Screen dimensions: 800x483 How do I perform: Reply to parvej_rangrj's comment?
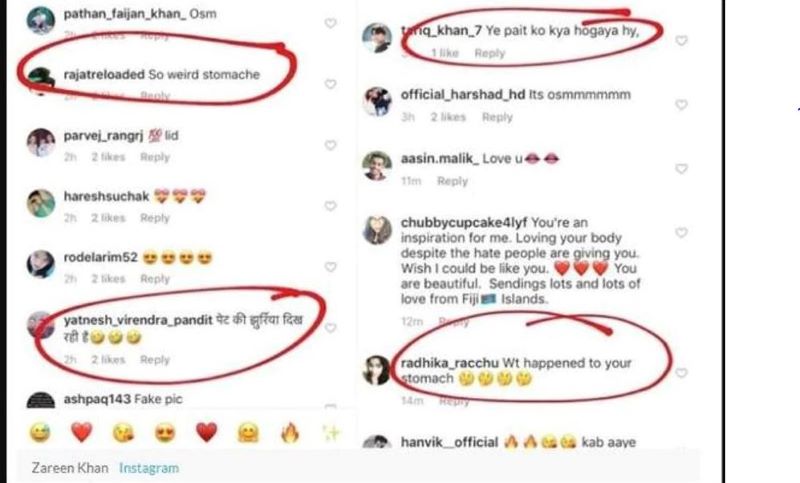tap(155, 157)
